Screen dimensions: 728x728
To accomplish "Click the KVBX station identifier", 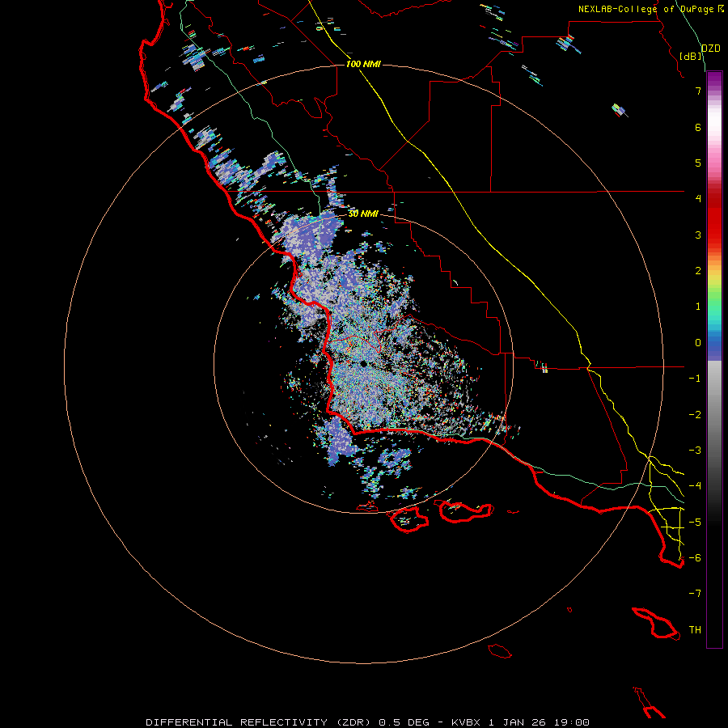I will [466, 722].
